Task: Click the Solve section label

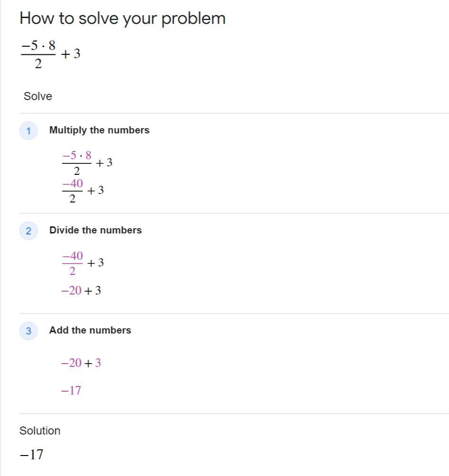Action: point(38,96)
